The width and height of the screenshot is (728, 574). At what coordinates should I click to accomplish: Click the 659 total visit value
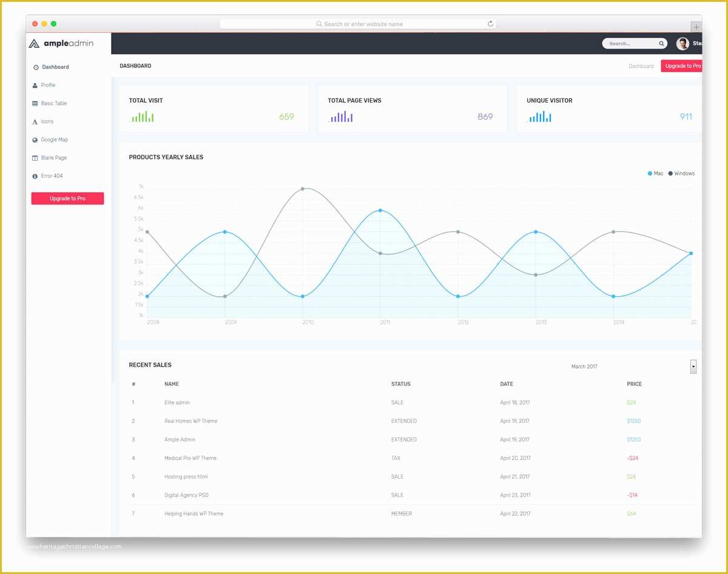286,116
